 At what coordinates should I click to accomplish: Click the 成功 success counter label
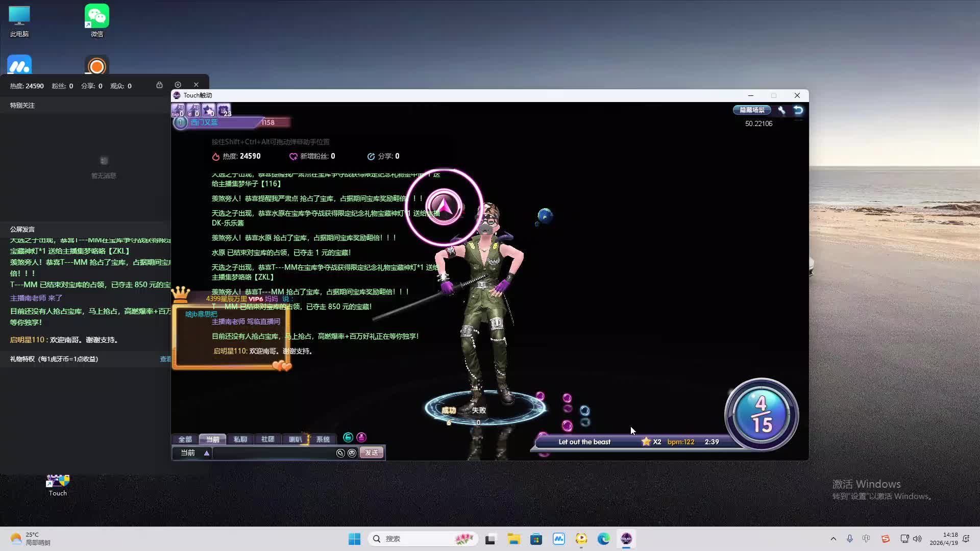tap(449, 410)
